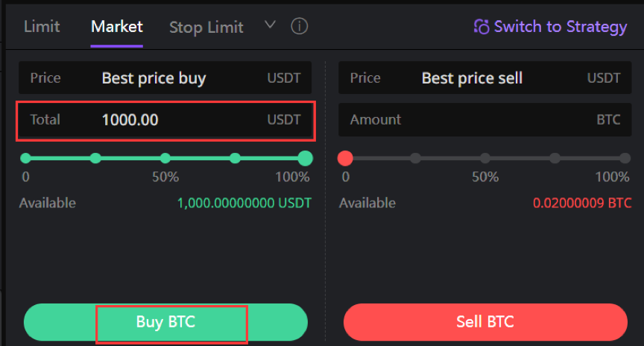Set sell slider to 100% dot
This screenshot has height=346, width=644.
[625, 158]
